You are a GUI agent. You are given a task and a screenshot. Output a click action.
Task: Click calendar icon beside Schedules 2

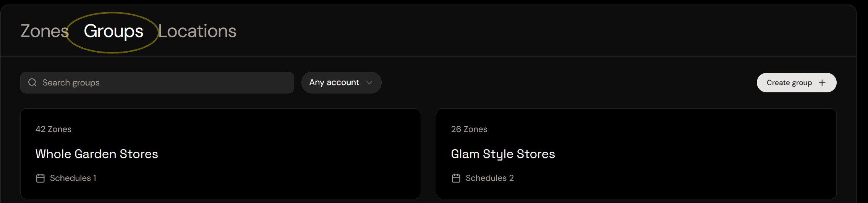click(x=456, y=178)
